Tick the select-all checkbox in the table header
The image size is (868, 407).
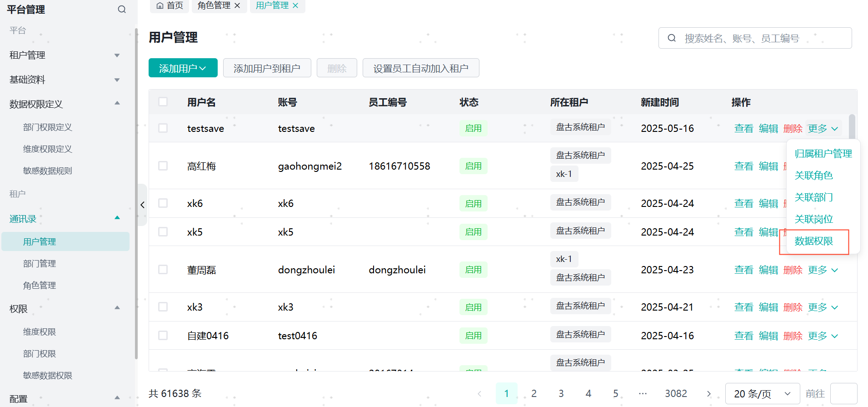(x=163, y=102)
